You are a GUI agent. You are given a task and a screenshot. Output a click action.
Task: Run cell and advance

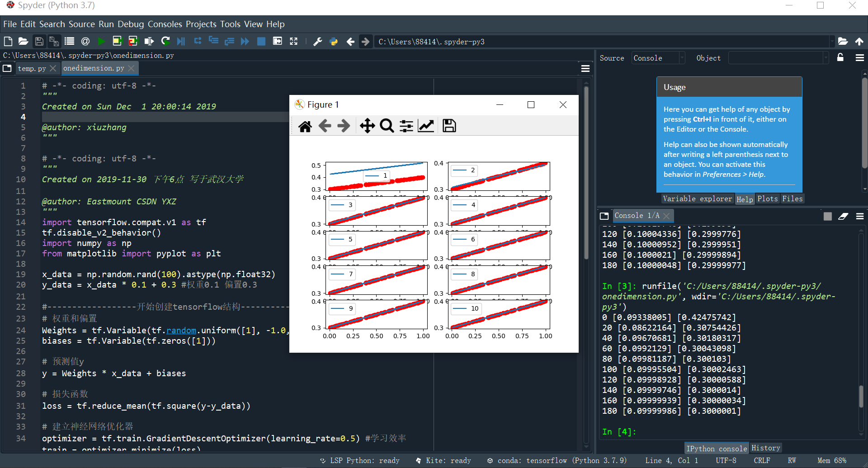(x=133, y=42)
